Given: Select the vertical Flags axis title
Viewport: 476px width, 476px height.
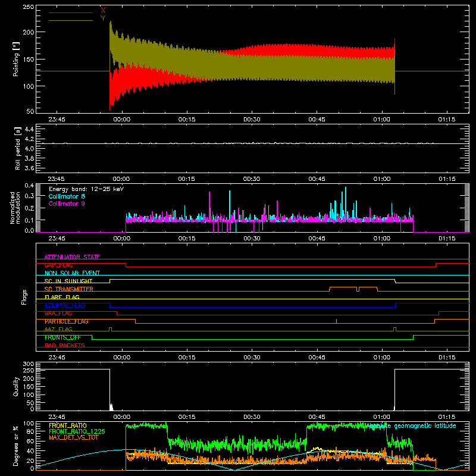Looking at the screenshot, I should coord(24,297).
